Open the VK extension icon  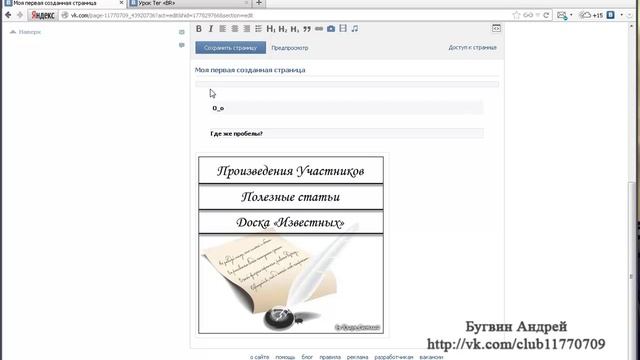click(611, 15)
